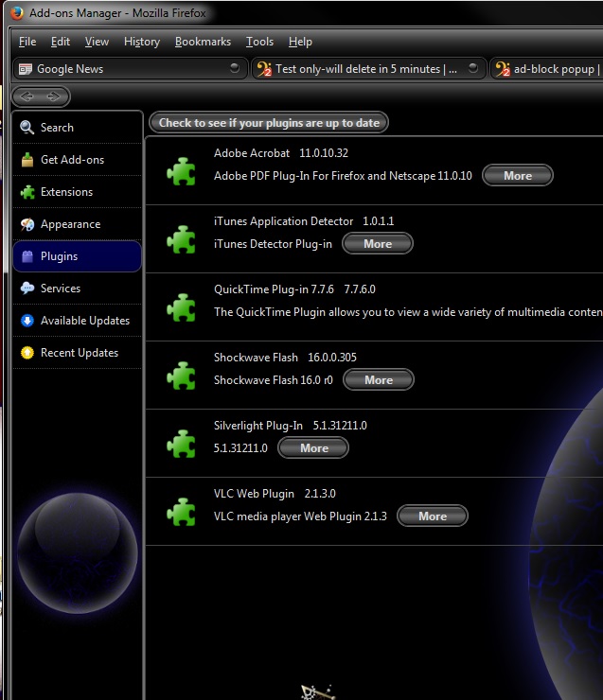
Task: Open the Help menu
Action: [x=300, y=42]
